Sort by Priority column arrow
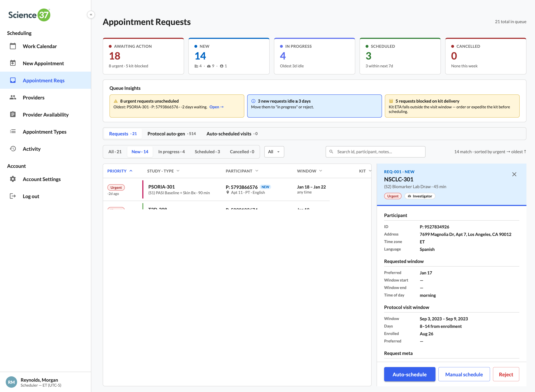Viewport: 535px width, 392px height. point(131,171)
